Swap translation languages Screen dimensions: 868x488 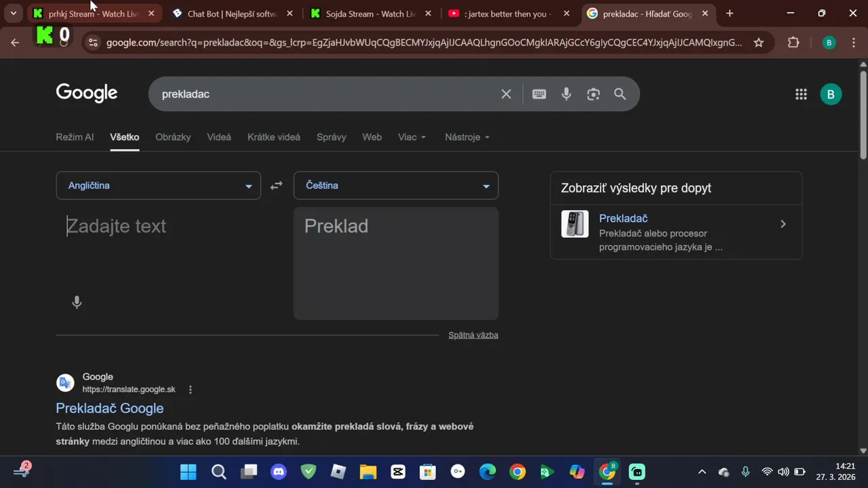[276, 186]
